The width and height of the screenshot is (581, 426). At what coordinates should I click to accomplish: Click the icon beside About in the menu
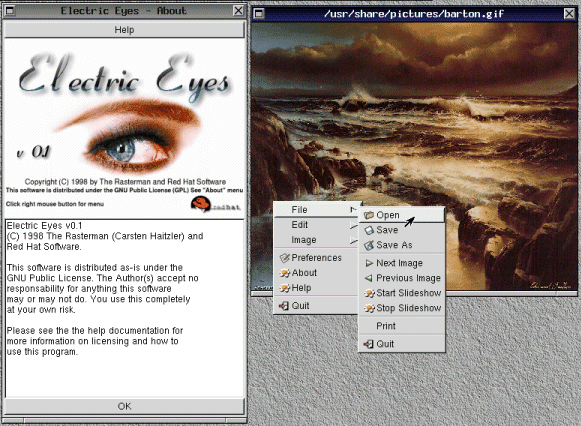pyautogui.click(x=285, y=273)
